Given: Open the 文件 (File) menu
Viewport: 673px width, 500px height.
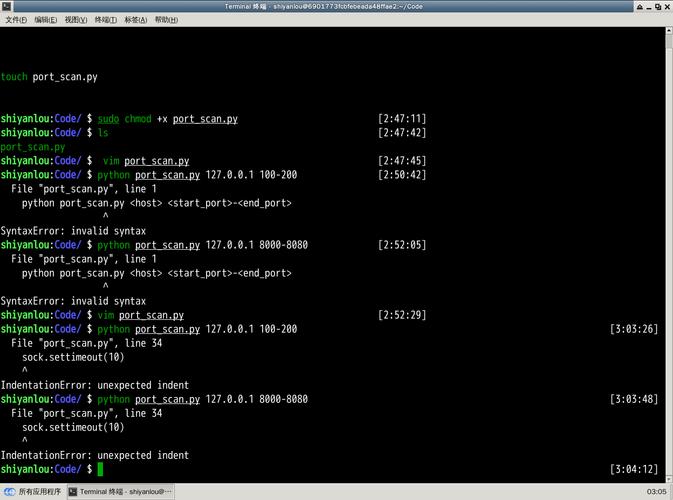Looking at the screenshot, I should click(16, 20).
